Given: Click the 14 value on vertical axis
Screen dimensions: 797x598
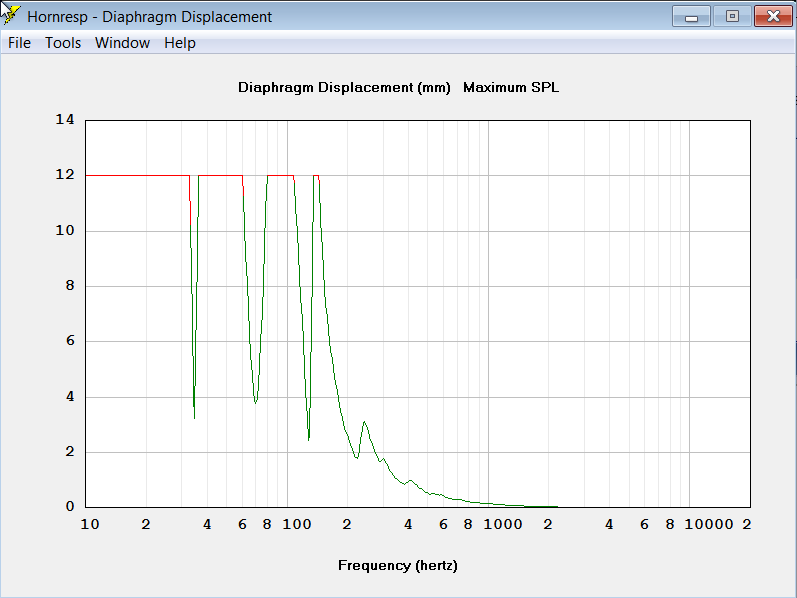Looking at the screenshot, I should [x=65, y=119].
